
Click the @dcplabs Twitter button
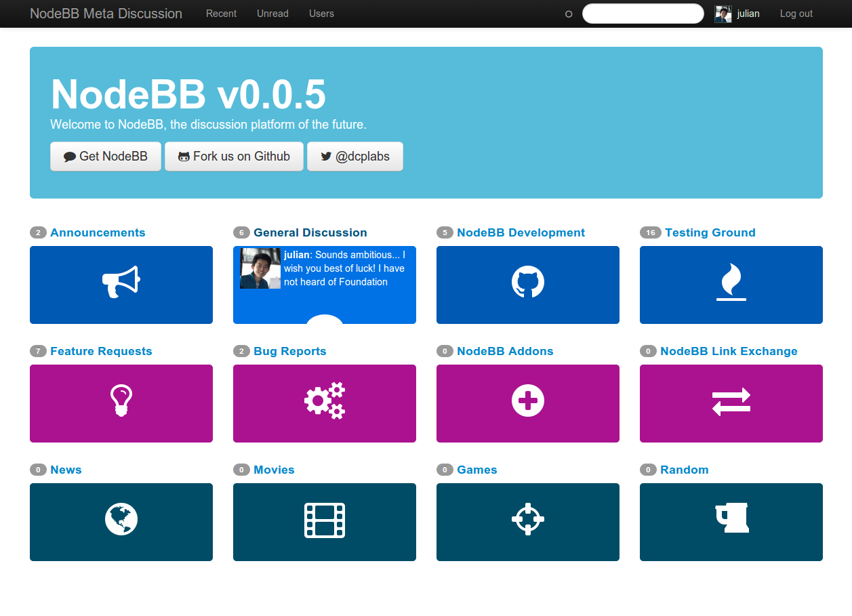(355, 157)
